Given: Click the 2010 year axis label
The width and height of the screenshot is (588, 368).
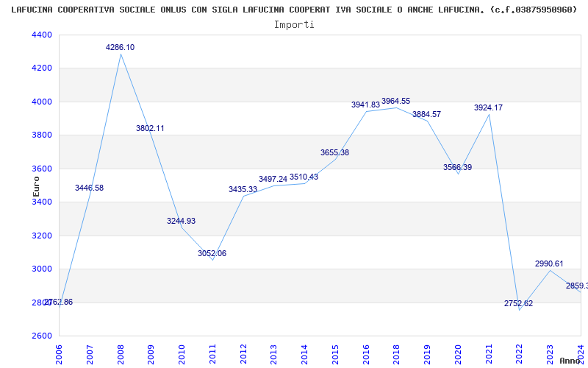Looking at the screenshot, I should tap(182, 355).
